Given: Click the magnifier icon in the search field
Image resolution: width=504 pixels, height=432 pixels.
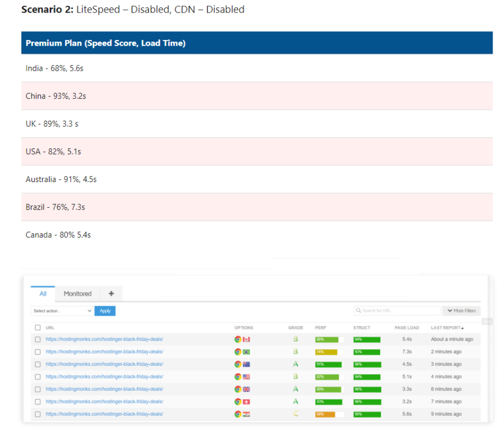Looking at the screenshot, I should 357,310.
